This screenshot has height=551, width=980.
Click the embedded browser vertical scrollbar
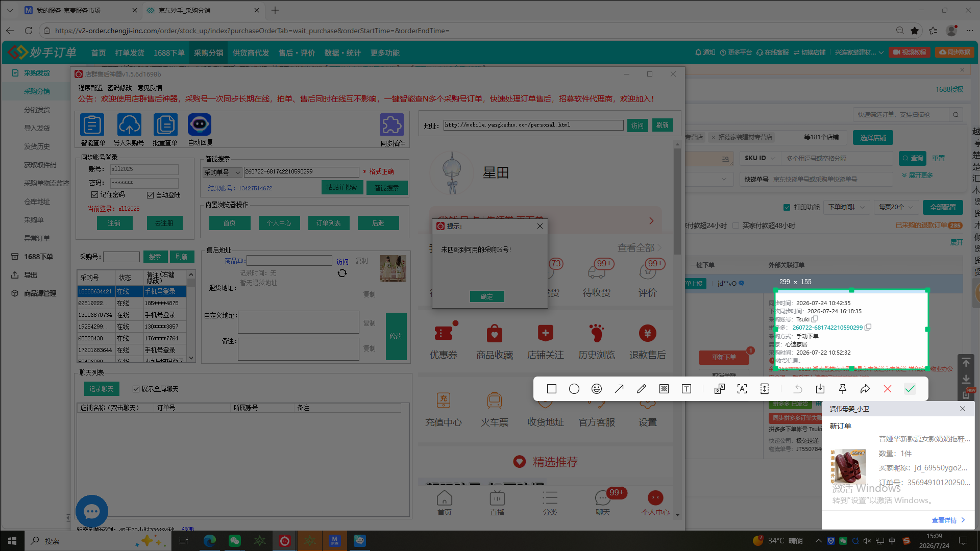tap(677, 329)
